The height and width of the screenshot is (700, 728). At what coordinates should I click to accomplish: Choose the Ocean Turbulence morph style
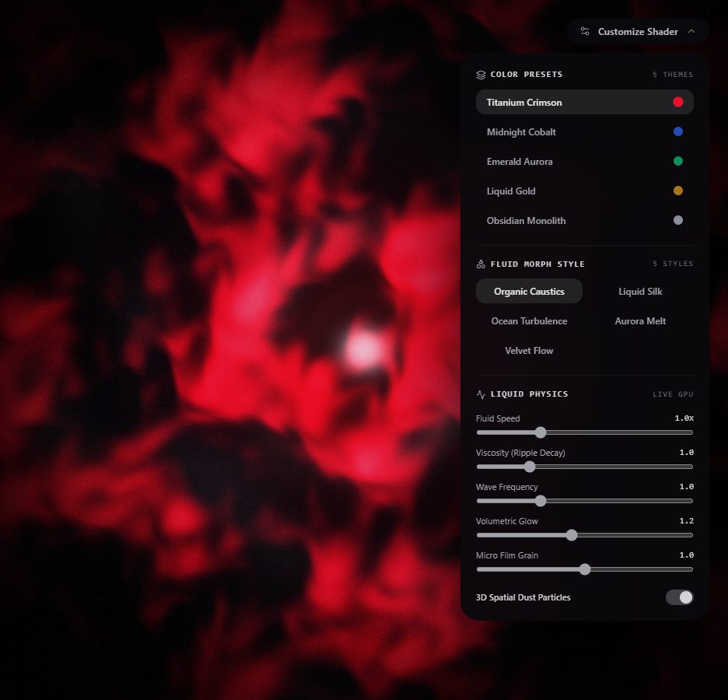[x=530, y=320]
